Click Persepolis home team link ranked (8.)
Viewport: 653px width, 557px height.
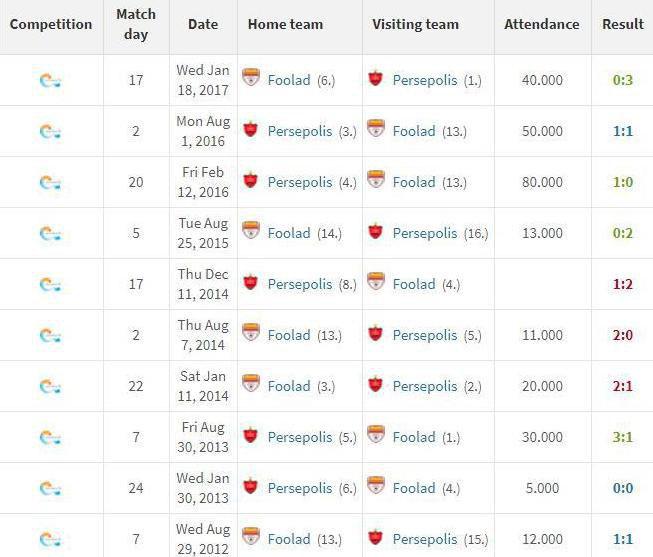(300, 284)
